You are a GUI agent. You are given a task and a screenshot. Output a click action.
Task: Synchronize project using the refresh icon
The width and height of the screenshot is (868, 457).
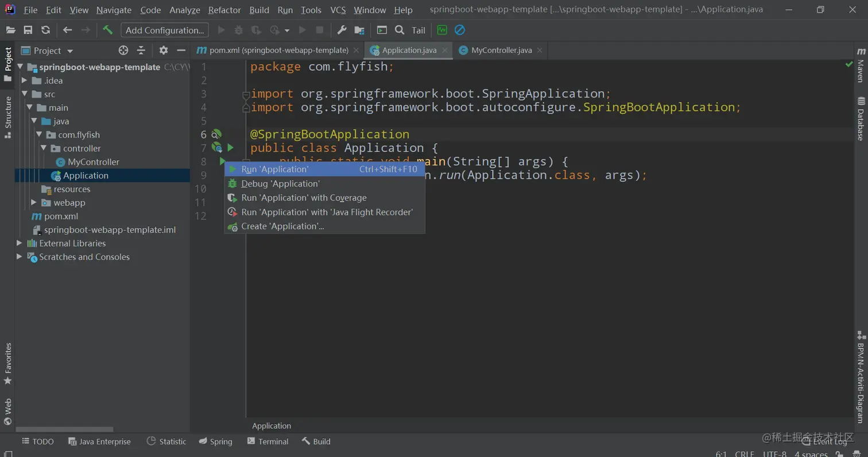(46, 30)
